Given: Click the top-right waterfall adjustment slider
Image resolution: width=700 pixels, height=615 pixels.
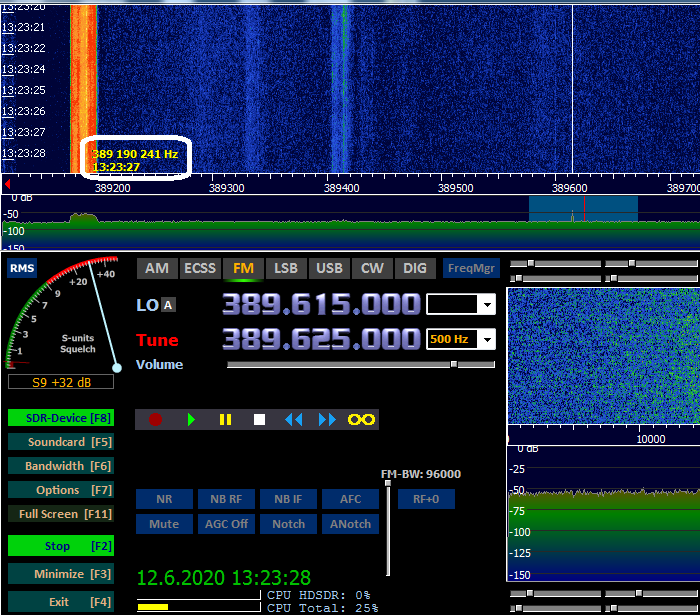Looking at the screenshot, I should [x=632, y=263].
